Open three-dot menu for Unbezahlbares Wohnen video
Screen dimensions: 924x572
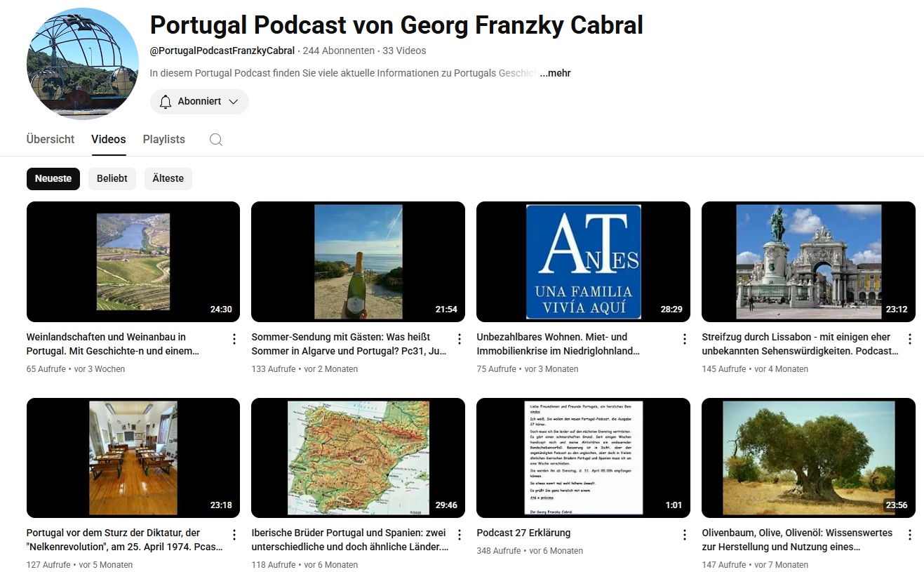pos(685,339)
